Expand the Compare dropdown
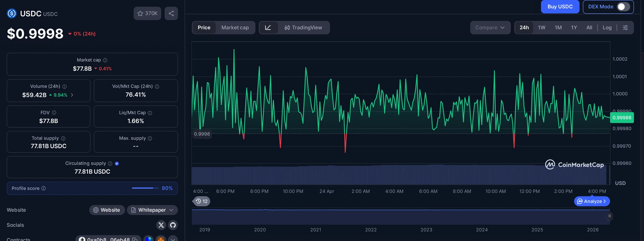 tap(490, 27)
